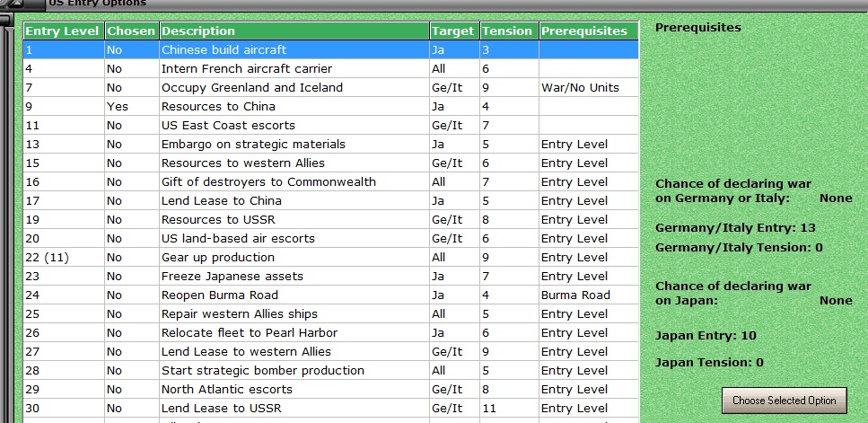Click the 'Germany/Italy Entry: 13' label
This screenshot has height=423, width=868.
tap(735, 227)
